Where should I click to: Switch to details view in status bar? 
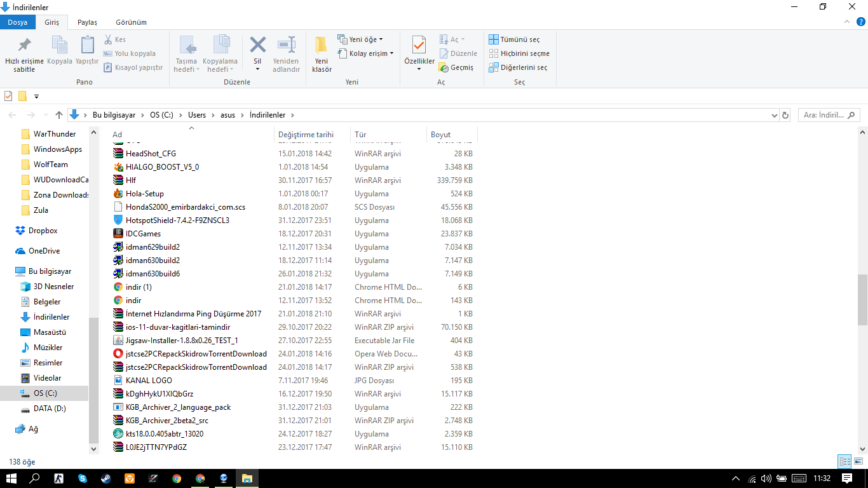[x=845, y=462]
